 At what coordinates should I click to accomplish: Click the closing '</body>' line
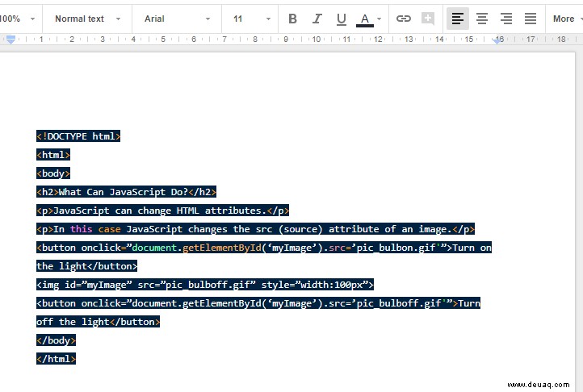(x=57, y=340)
